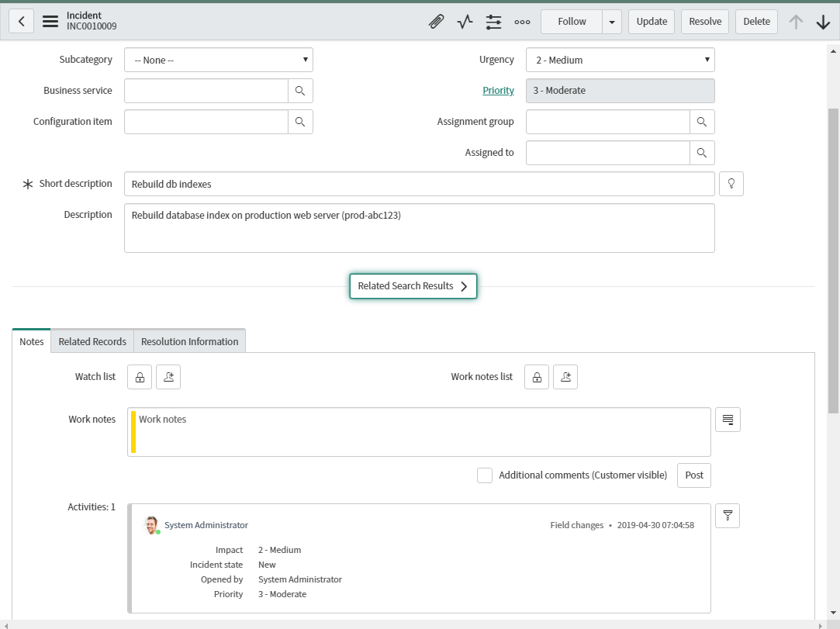Switch to the Related Records tab

tap(92, 341)
